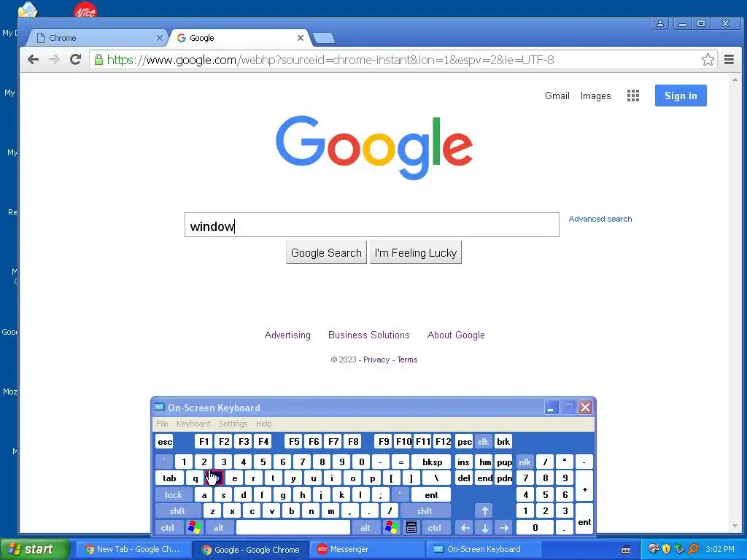Image resolution: width=747 pixels, height=560 pixels.
Task: Toggle the left alt key
Action: [x=219, y=528]
